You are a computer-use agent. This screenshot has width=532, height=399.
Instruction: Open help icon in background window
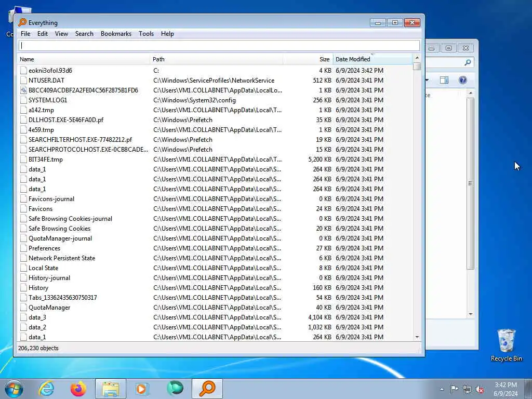coord(463,80)
